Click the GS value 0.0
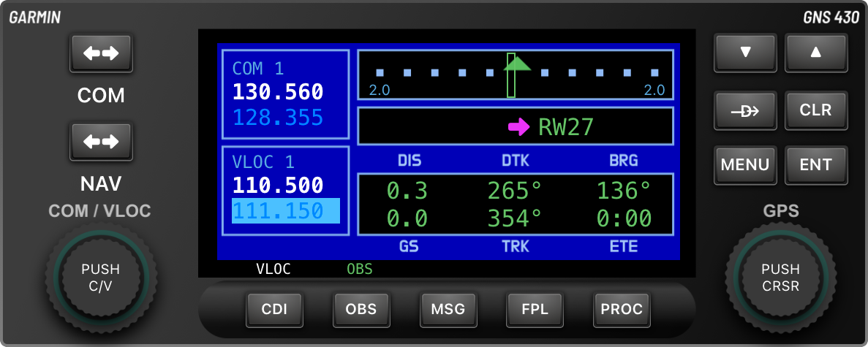Image resolution: width=868 pixels, height=347 pixels. pyautogui.click(x=407, y=219)
